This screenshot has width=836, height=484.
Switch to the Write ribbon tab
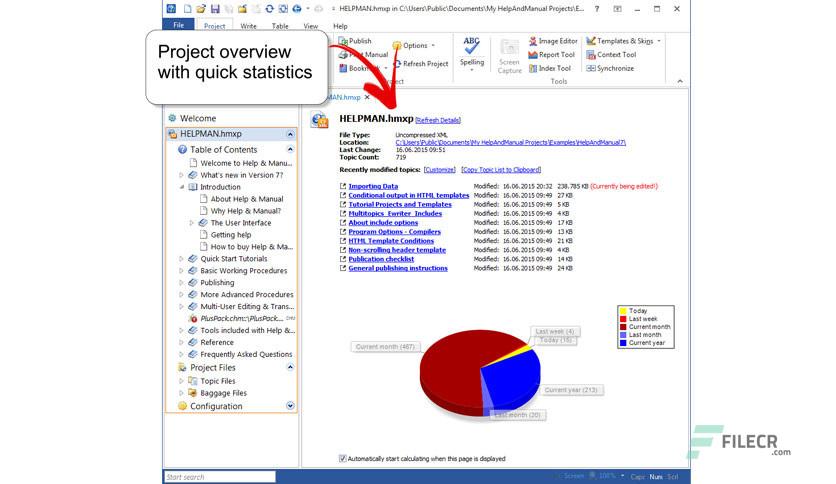point(248,26)
